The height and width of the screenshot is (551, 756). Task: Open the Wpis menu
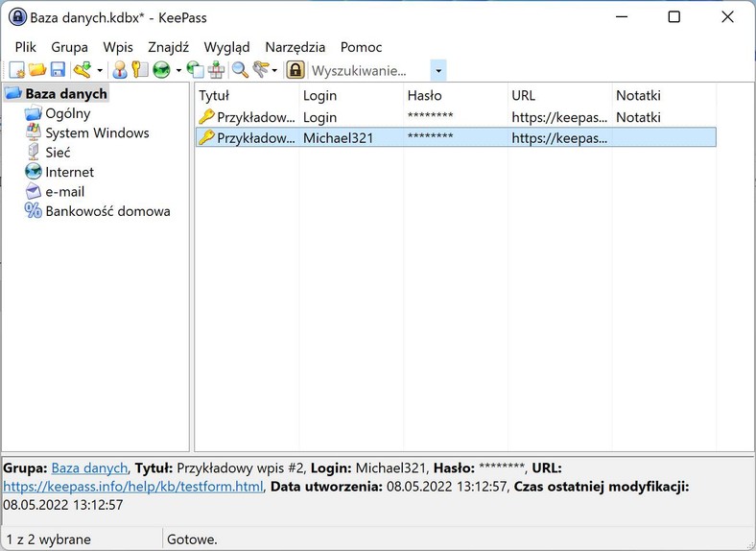click(118, 47)
